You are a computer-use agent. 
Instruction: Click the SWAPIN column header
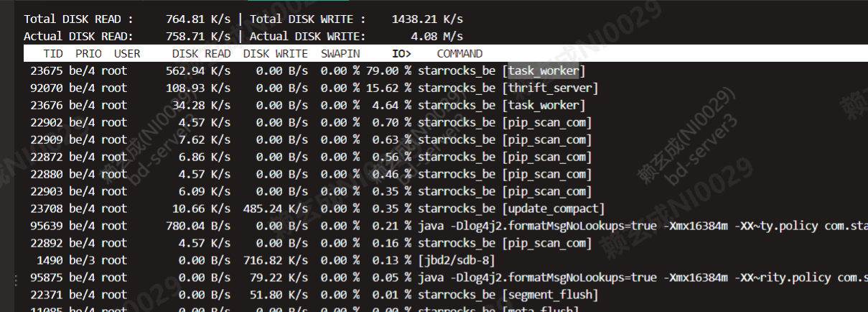tap(340, 54)
